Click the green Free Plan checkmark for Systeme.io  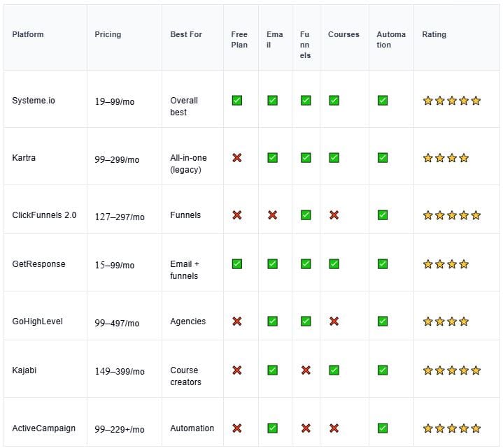click(x=237, y=101)
